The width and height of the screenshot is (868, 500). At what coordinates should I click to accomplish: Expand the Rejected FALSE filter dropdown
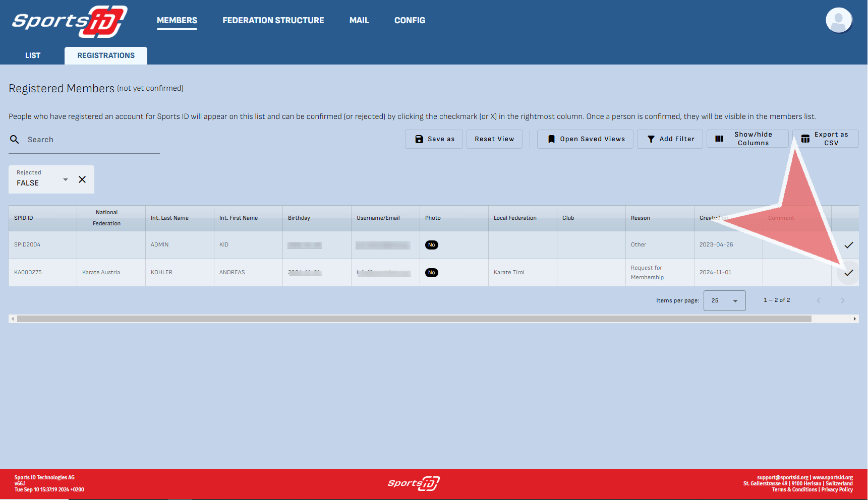point(65,179)
